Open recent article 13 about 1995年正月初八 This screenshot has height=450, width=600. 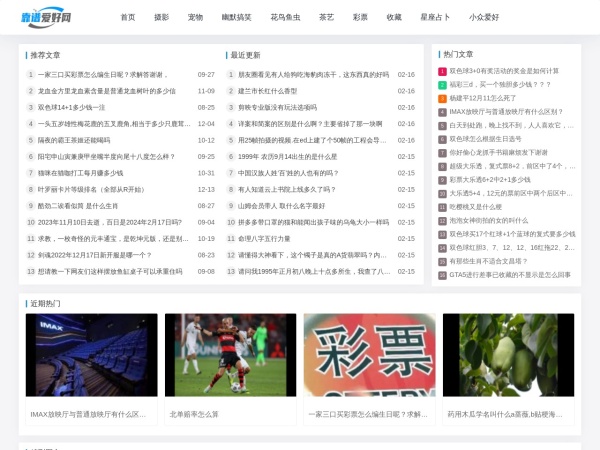[314, 272]
